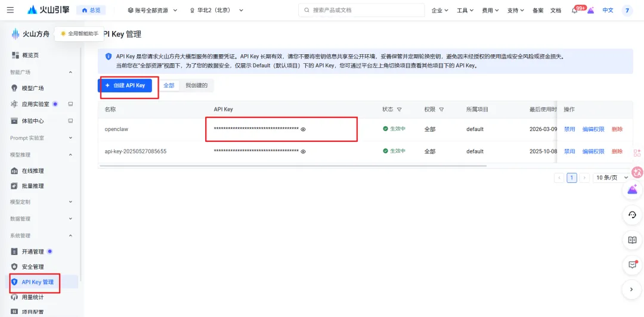
Task: Click the pink translate floating icon
Action: [x=637, y=172]
